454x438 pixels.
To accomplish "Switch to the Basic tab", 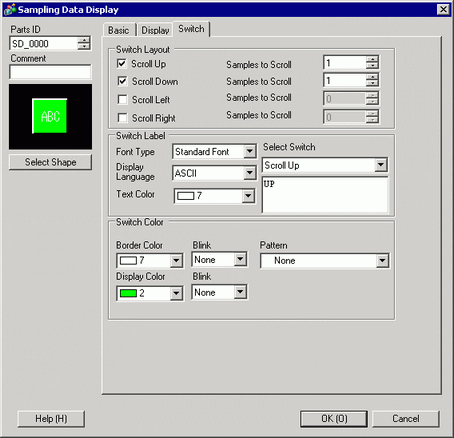I will point(119,30).
